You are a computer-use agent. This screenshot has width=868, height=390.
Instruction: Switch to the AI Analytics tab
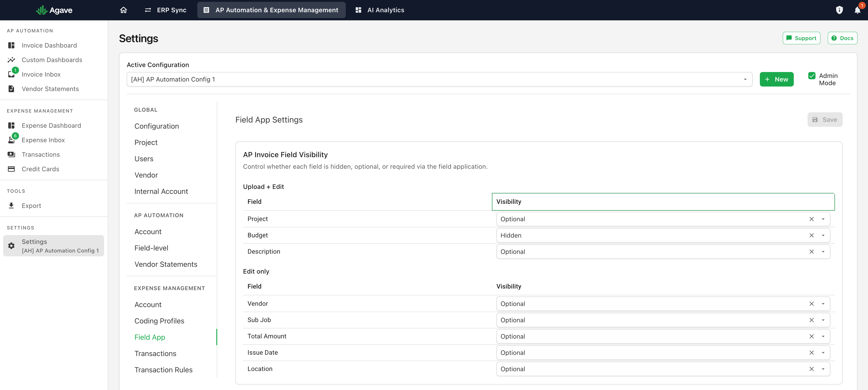[x=380, y=10]
